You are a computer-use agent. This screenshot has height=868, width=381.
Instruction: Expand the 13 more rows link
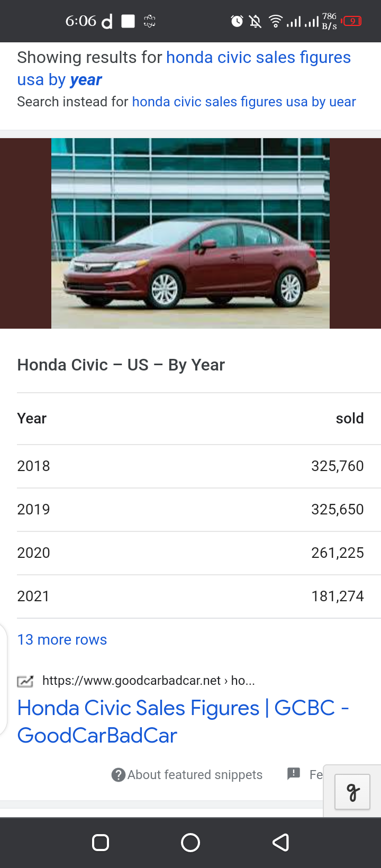pos(62,640)
